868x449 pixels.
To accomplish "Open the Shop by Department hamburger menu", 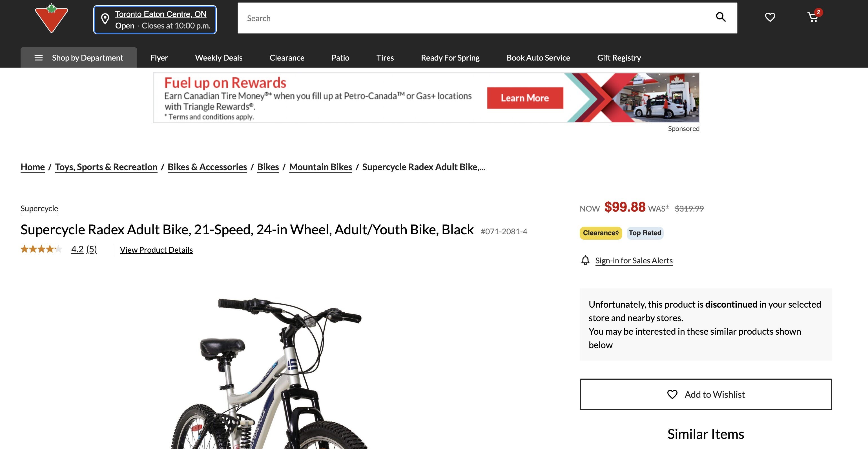I will (x=79, y=57).
